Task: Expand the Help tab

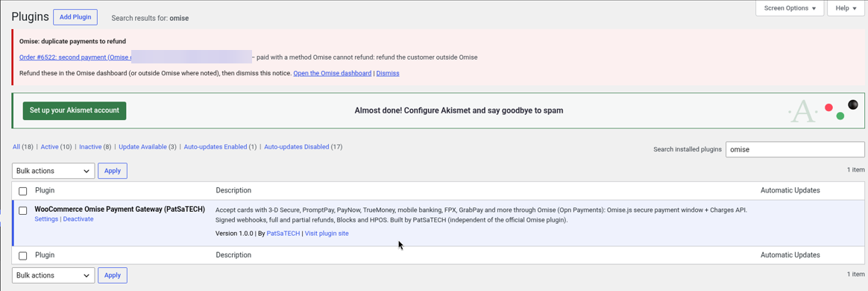Action: tap(846, 8)
